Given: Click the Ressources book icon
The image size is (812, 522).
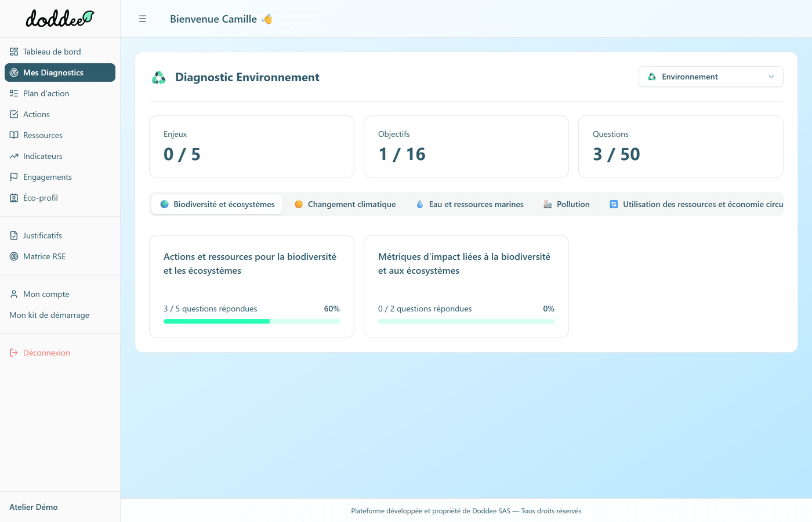Looking at the screenshot, I should pyautogui.click(x=14, y=135).
